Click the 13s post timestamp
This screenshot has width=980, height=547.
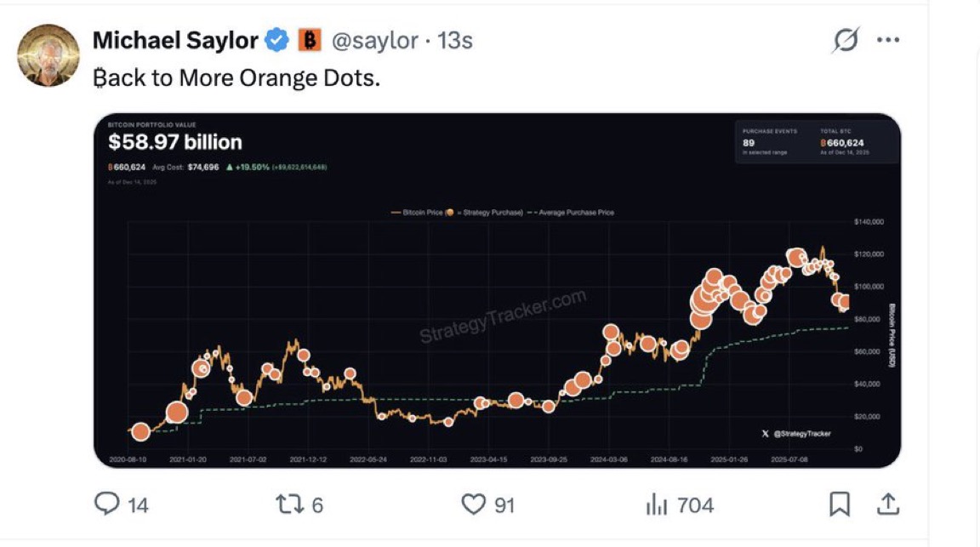[455, 40]
